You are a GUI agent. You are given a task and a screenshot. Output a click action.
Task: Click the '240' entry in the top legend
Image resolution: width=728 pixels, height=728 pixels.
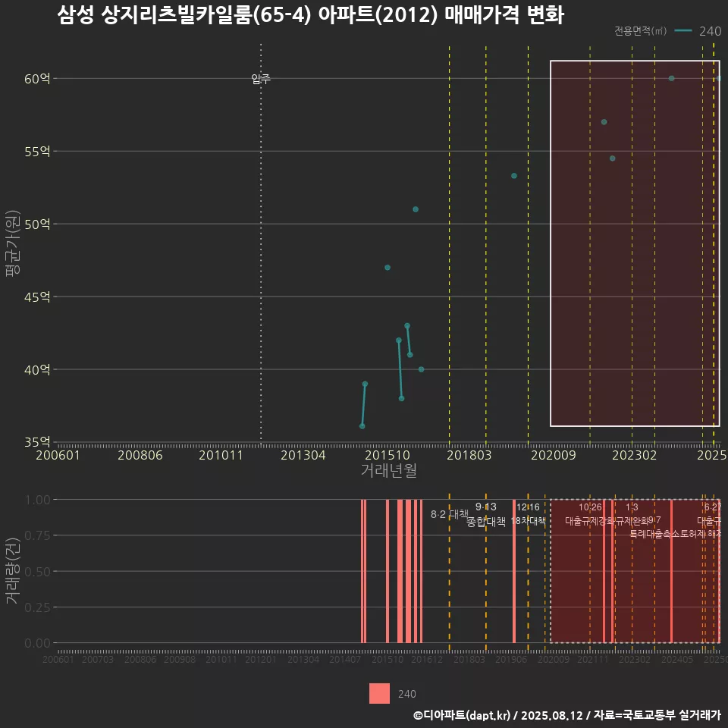[x=710, y=31]
